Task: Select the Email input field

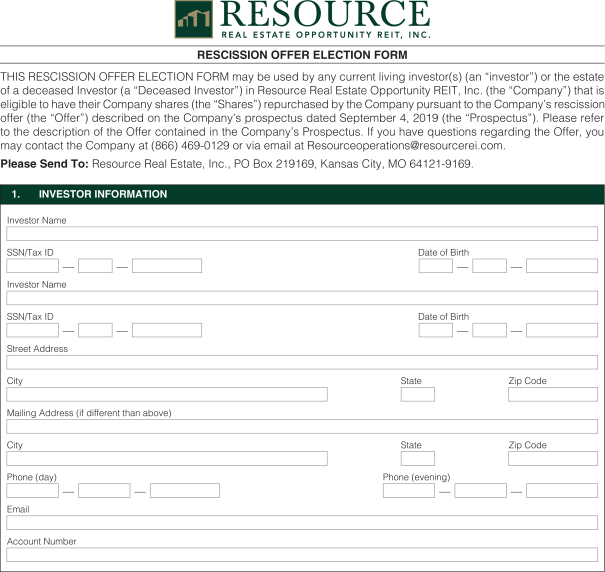Action: coord(302,522)
